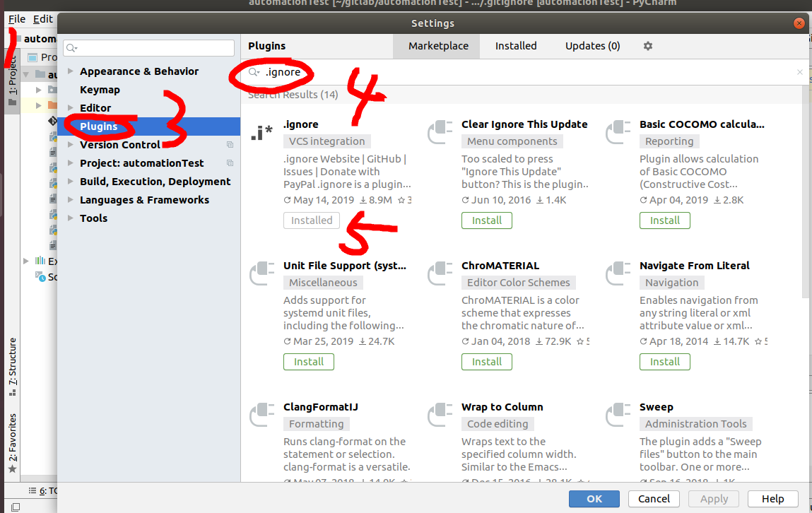
Task: Click the Clear Ignore This Update plugin icon
Action: [x=440, y=132]
